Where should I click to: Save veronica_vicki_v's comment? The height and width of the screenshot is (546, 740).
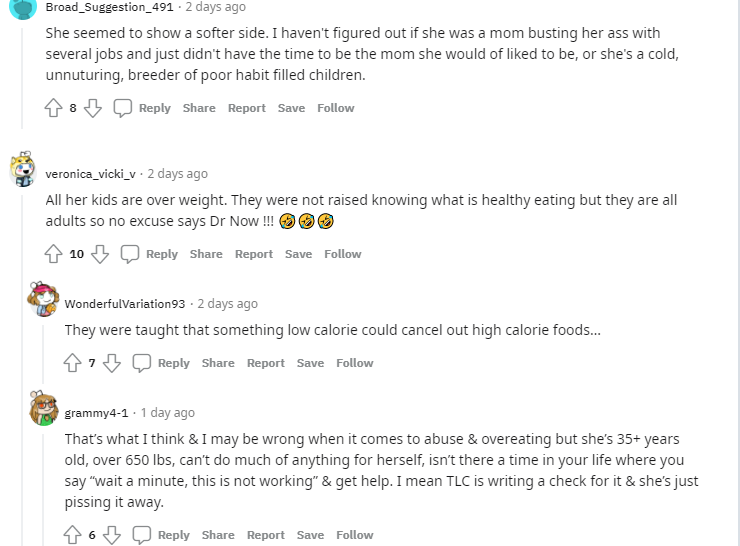[298, 254]
